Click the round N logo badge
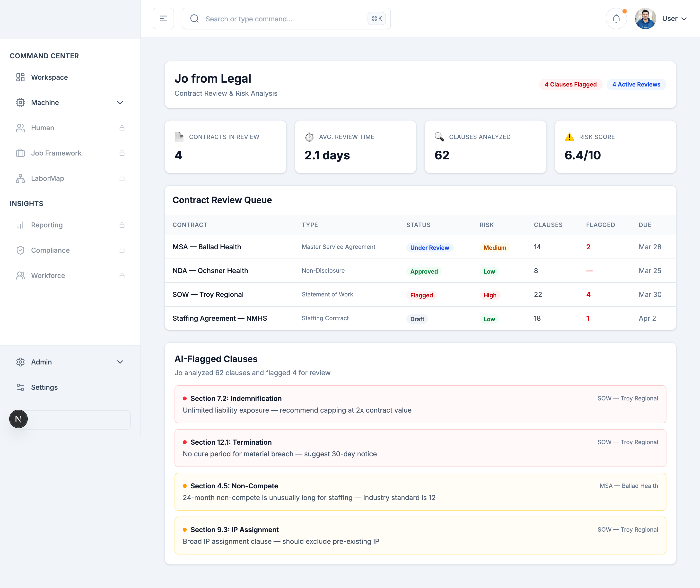The image size is (700, 588). tap(18, 419)
